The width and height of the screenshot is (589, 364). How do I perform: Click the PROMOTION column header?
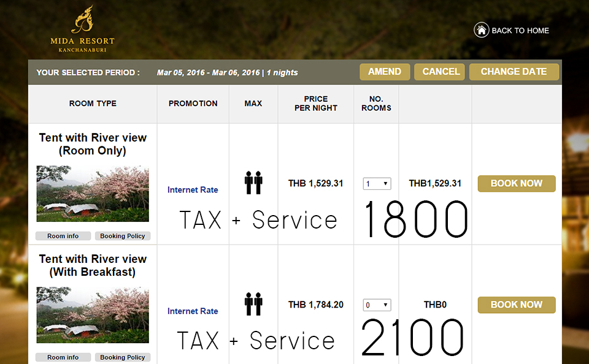pyautogui.click(x=193, y=104)
